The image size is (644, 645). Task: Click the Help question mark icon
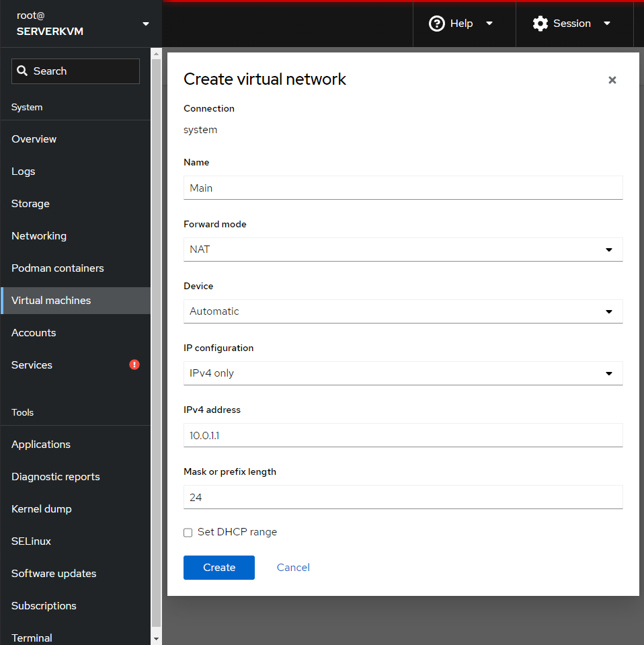pyautogui.click(x=437, y=24)
